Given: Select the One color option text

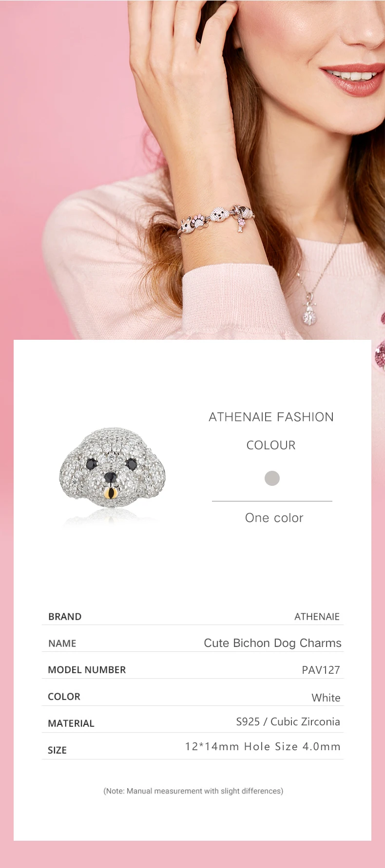Looking at the screenshot, I should click(274, 517).
